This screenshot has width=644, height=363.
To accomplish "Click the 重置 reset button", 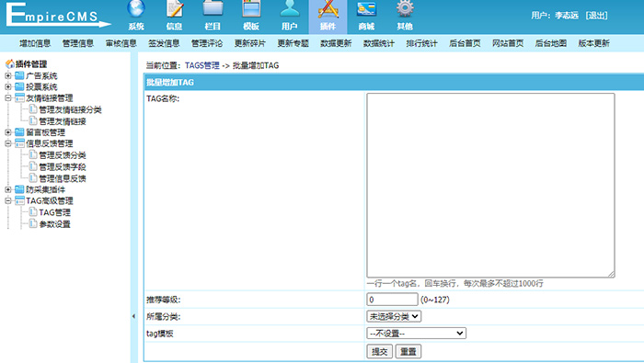I will (408, 352).
